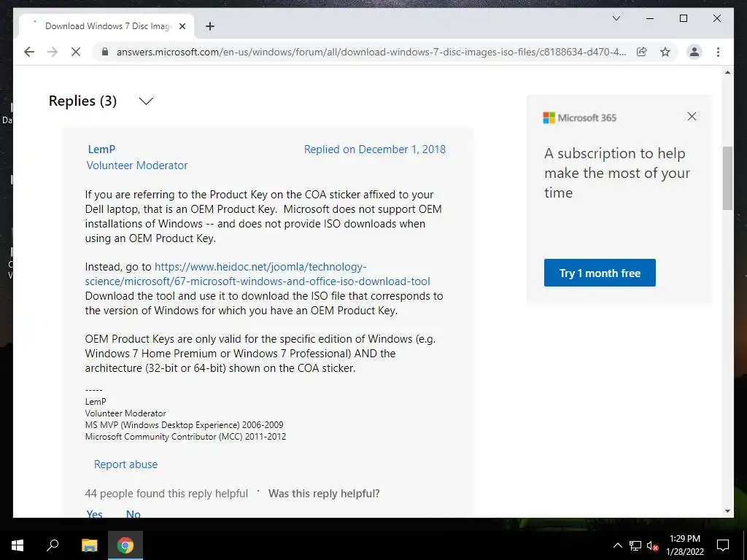Screen dimensions: 747x560
Task: Open the heidoc.net ISO download tool link
Action: click(258, 274)
